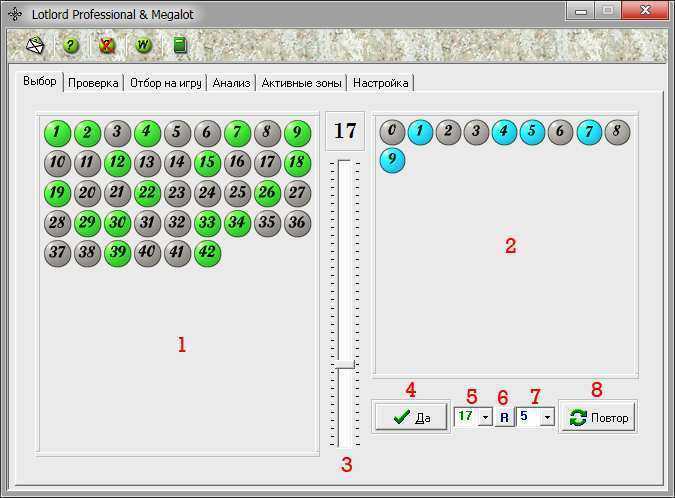Deselect green ball number 42
This screenshot has height=498, width=675.
point(207,253)
